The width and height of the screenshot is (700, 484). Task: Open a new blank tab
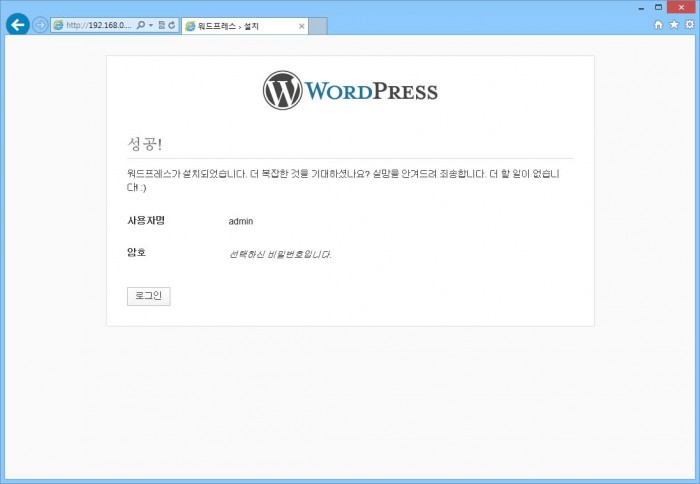point(318,26)
